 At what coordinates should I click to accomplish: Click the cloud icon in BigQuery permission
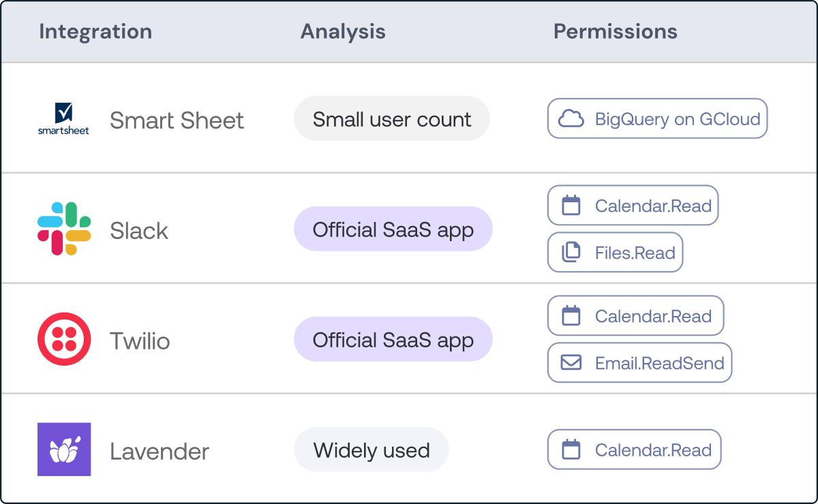[571, 119]
